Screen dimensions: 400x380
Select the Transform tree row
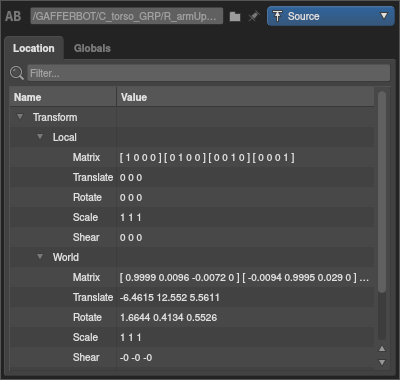192,117
